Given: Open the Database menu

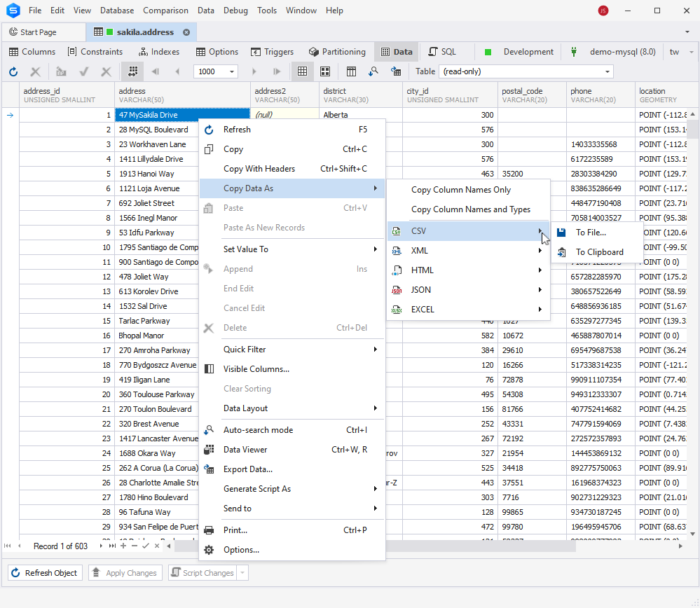Looking at the screenshot, I should (x=117, y=11).
